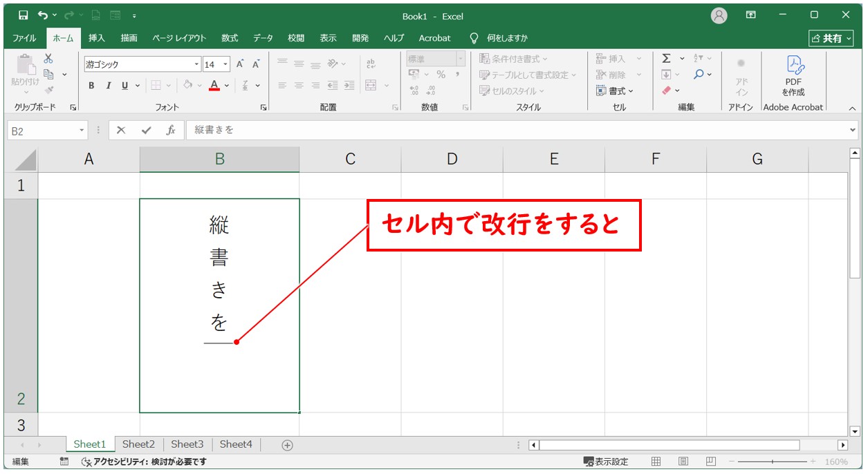Viewport: 868px width, 474px height.
Task: Switch to the 挿入 tab
Action: point(97,38)
